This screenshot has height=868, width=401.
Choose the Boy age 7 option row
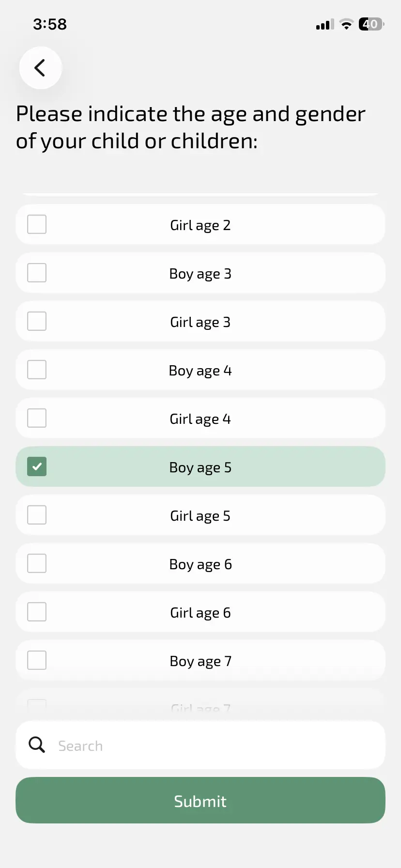click(x=200, y=660)
